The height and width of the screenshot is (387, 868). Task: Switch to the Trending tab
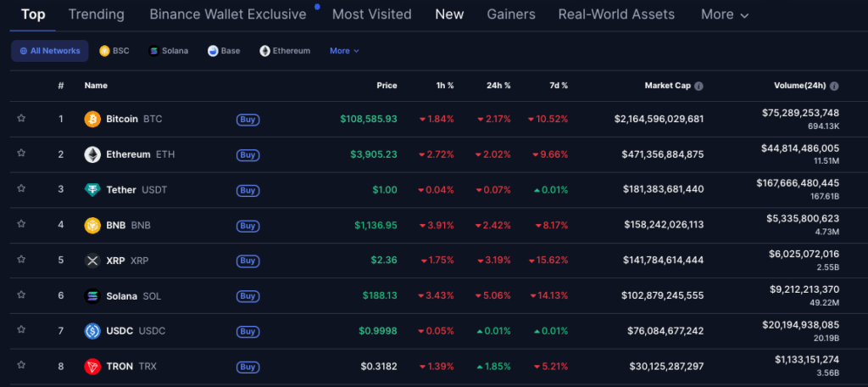click(96, 14)
